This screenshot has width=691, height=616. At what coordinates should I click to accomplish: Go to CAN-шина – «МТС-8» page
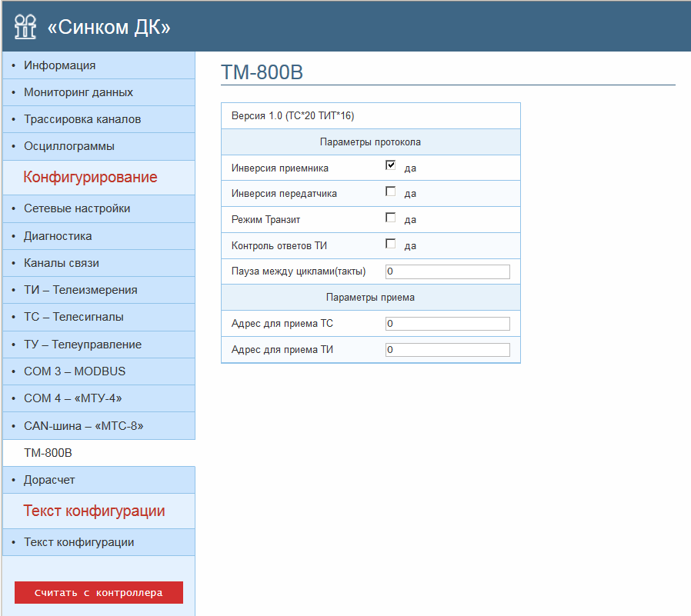tap(84, 425)
